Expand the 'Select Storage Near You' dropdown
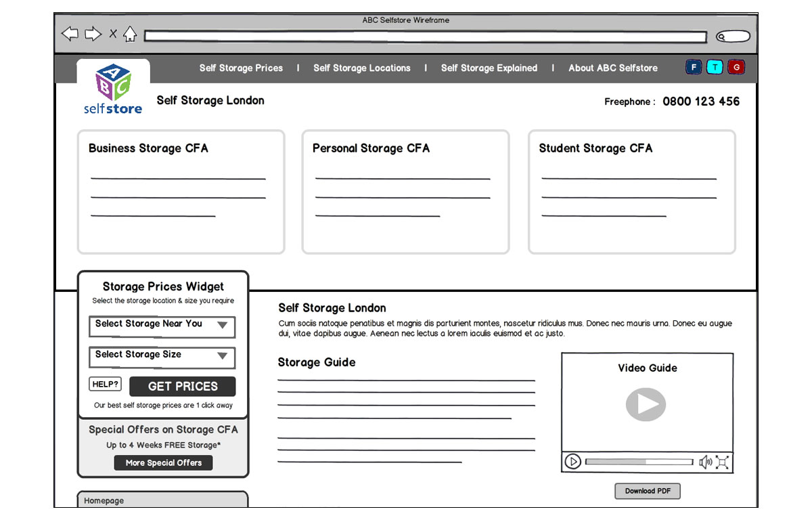This screenshot has width=812, height=520. pos(162,325)
